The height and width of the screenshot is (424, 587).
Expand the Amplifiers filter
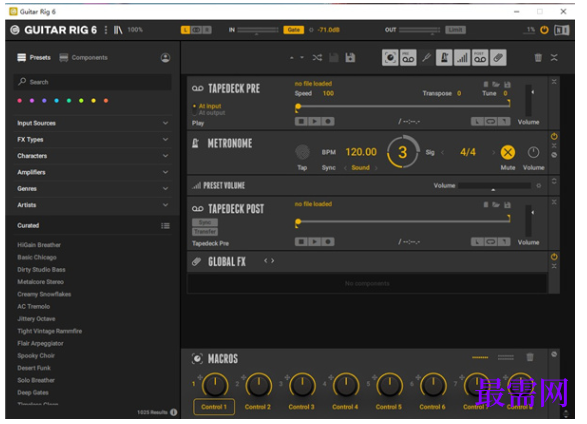coord(92,172)
